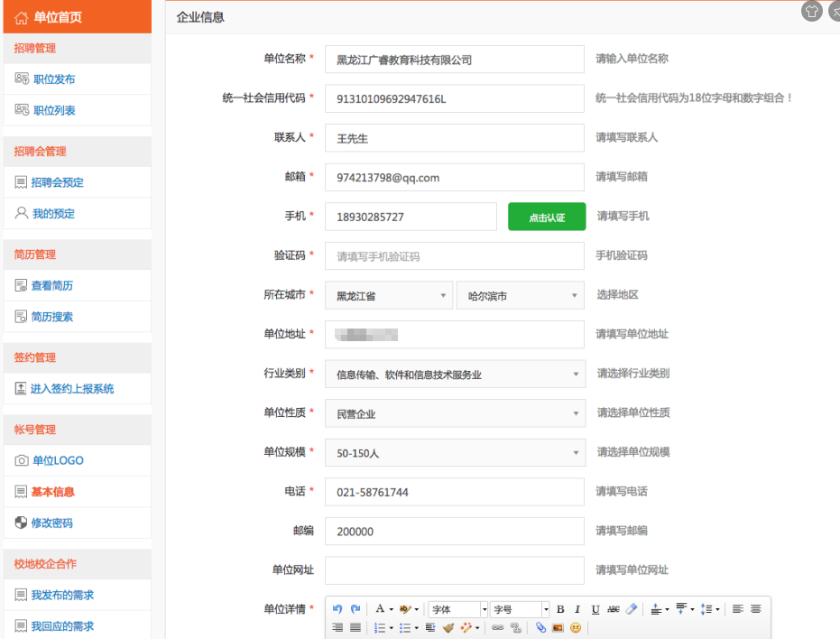
Task: Open the emoticon picker smiley icon
Action: point(576,627)
